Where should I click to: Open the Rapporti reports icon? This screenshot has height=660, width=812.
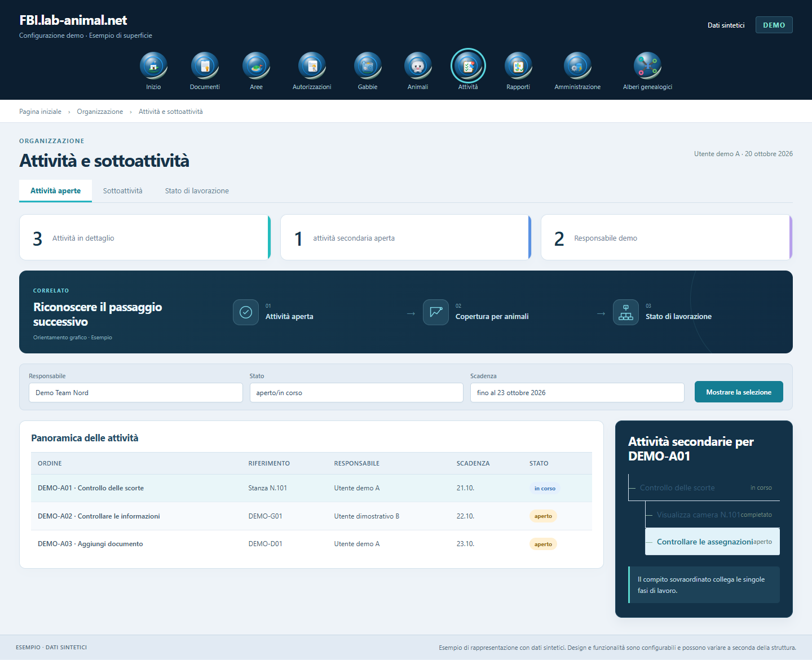click(x=518, y=65)
